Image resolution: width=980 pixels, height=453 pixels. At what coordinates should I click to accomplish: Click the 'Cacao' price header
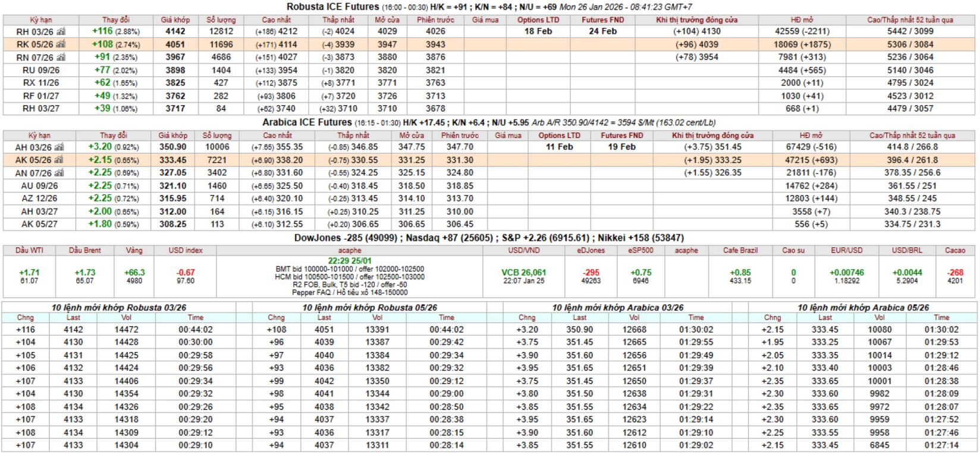[955, 250]
